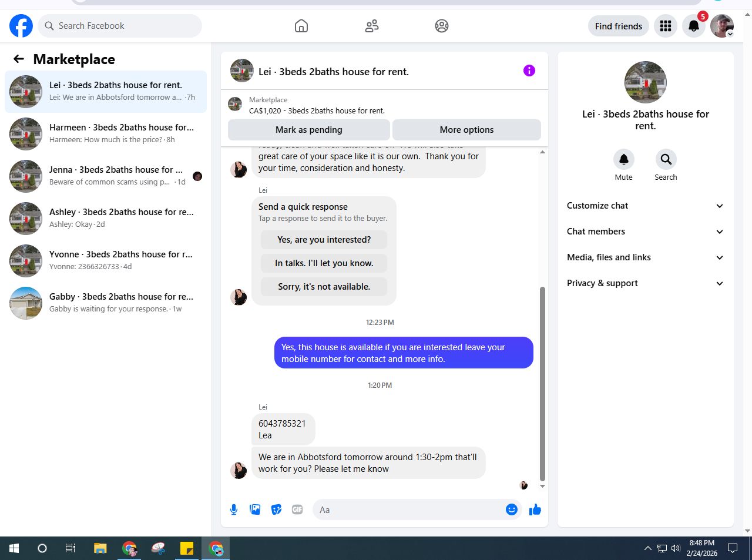Open More options for the listing
Viewport: 752px width, 560px height.
pos(466,130)
